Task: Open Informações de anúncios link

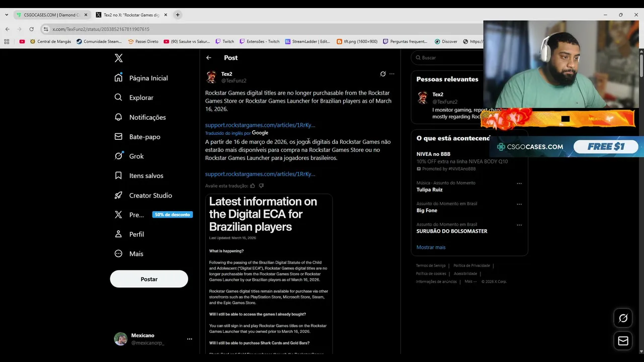Action: (436, 282)
